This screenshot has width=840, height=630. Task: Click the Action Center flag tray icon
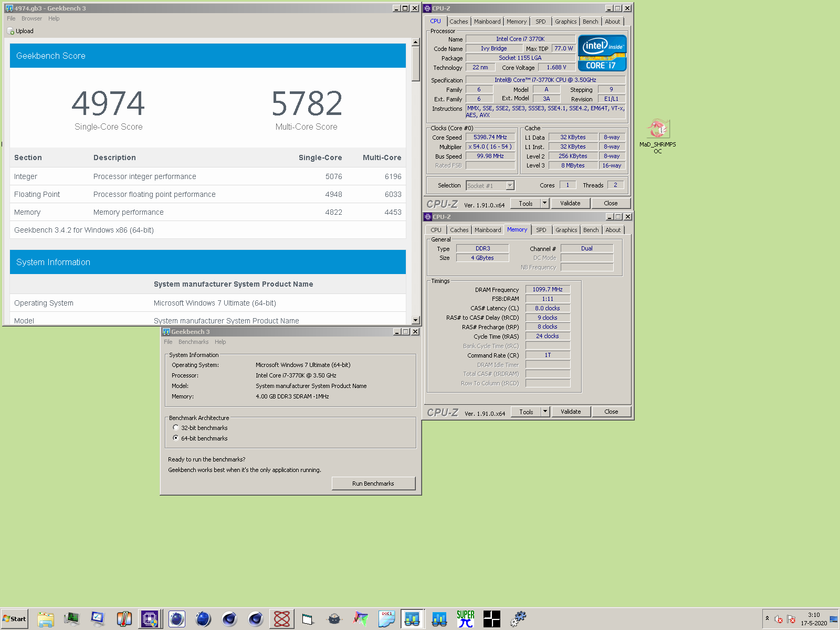coord(792,619)
